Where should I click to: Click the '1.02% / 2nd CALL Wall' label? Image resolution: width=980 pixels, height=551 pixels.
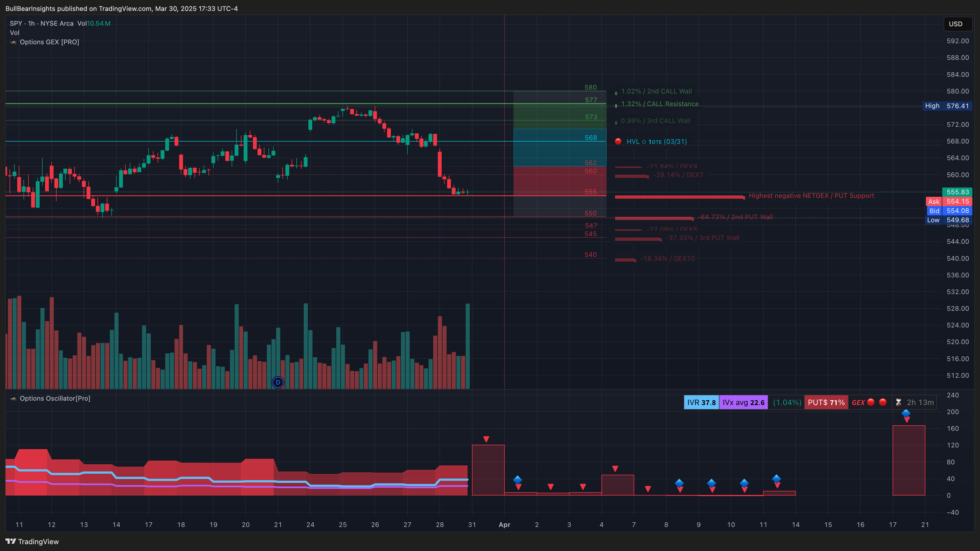point(657,91)
